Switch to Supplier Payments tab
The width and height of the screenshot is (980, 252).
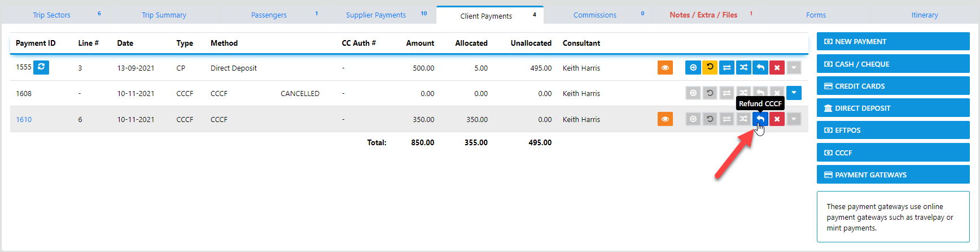tap(376, 15)
